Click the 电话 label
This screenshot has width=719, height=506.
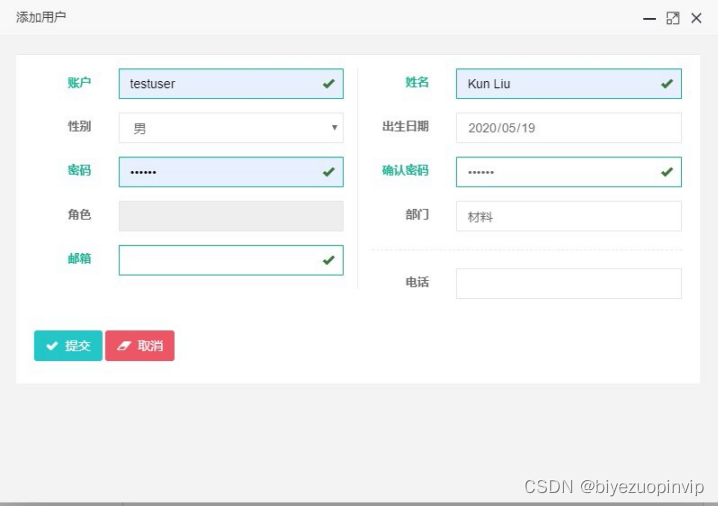(417, 282)
